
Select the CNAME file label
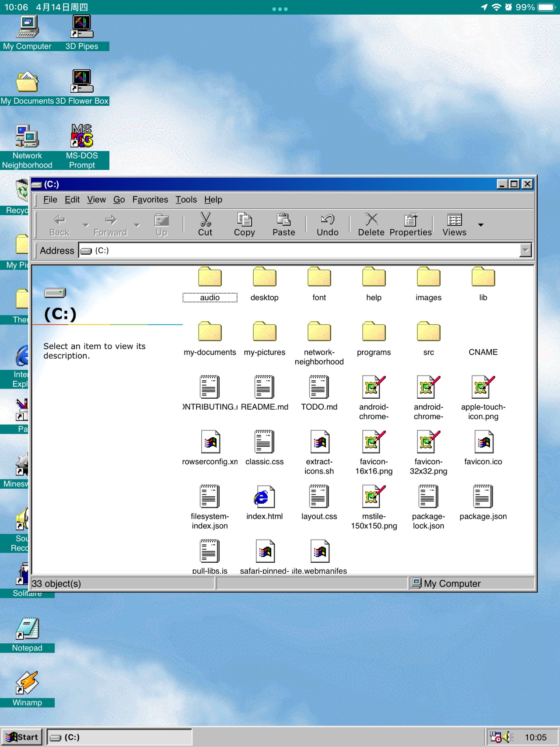tap(483, 352)
